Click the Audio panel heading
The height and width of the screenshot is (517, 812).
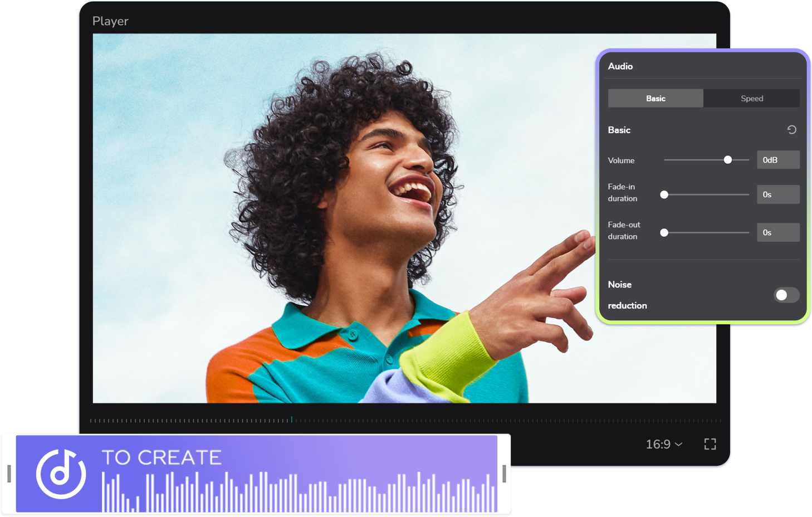(x=620, y=66)
